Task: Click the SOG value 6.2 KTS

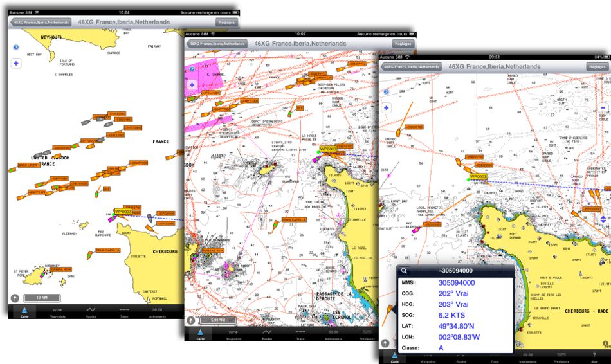Action: [451, 315]
